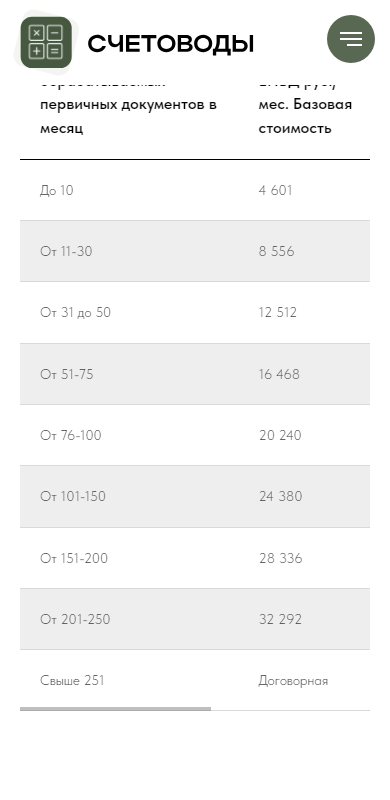
Task: Select the От 101-150 row label
Action: tap(73, 496)
